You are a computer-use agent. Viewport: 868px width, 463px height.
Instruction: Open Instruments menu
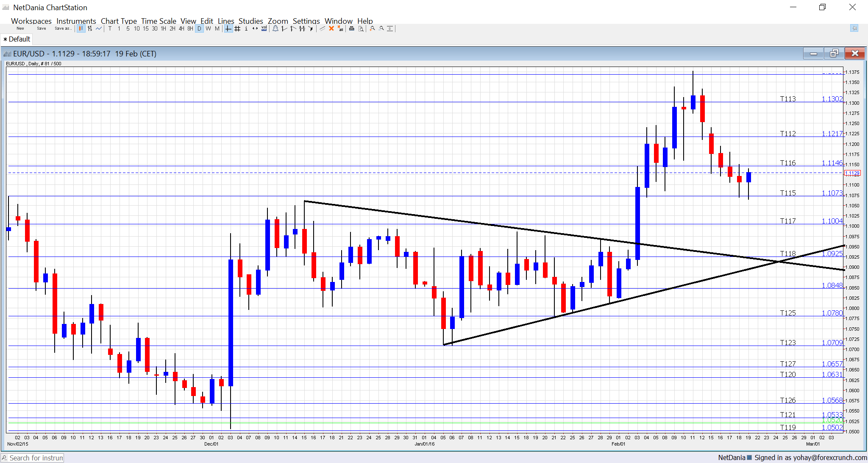pyautogui.click(x=76, y=21)
